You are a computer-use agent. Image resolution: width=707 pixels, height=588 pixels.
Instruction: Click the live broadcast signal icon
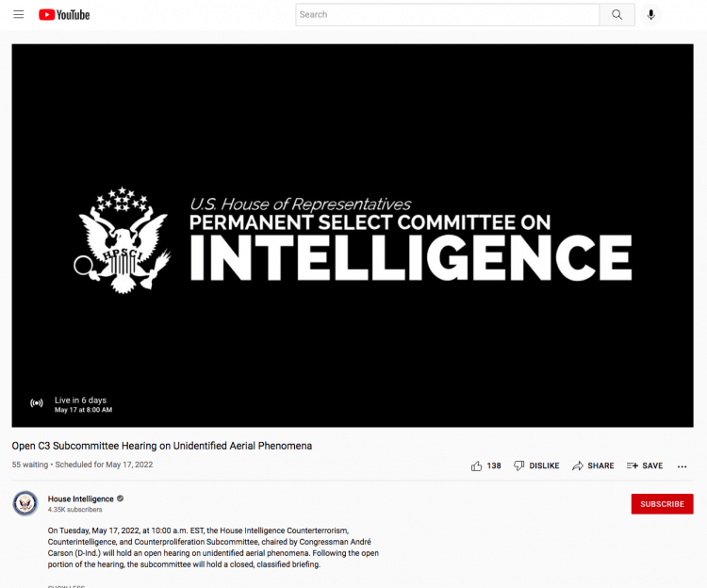pyautogui.click(x=37, y=402)
